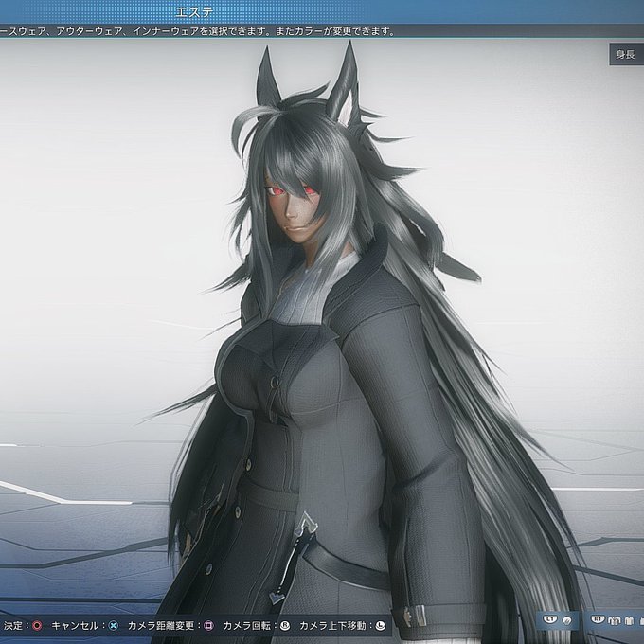Click the カメラ回転 label
644x644 pixels.
(247, 625)
